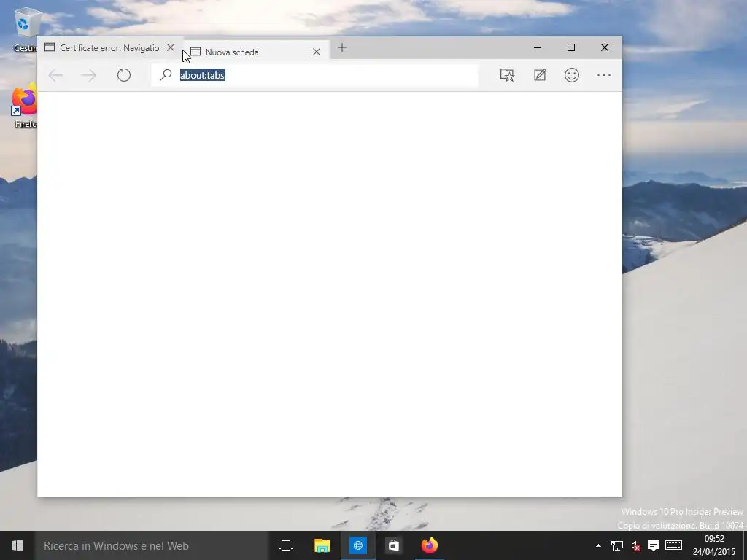
Task: Click the search magnifier in address bar
Action: click(x=166, y=75)
